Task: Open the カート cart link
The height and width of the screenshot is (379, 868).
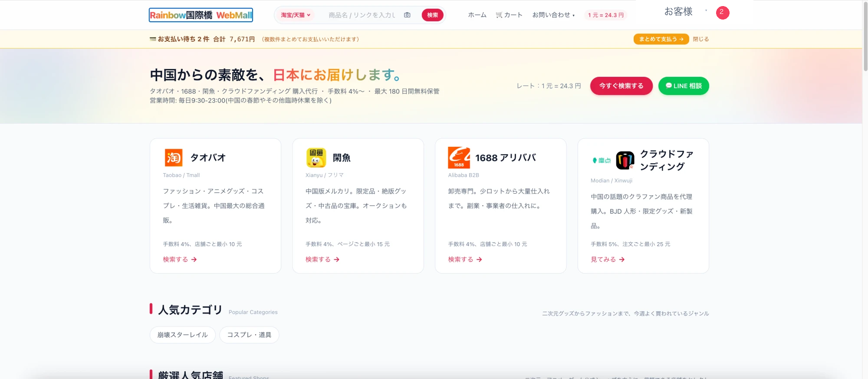Action: tap(509, 15)
